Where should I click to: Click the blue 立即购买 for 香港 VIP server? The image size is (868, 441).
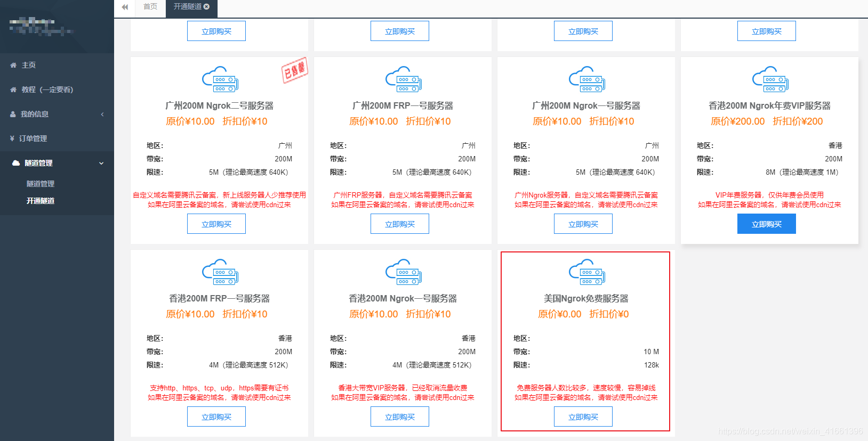767,224
